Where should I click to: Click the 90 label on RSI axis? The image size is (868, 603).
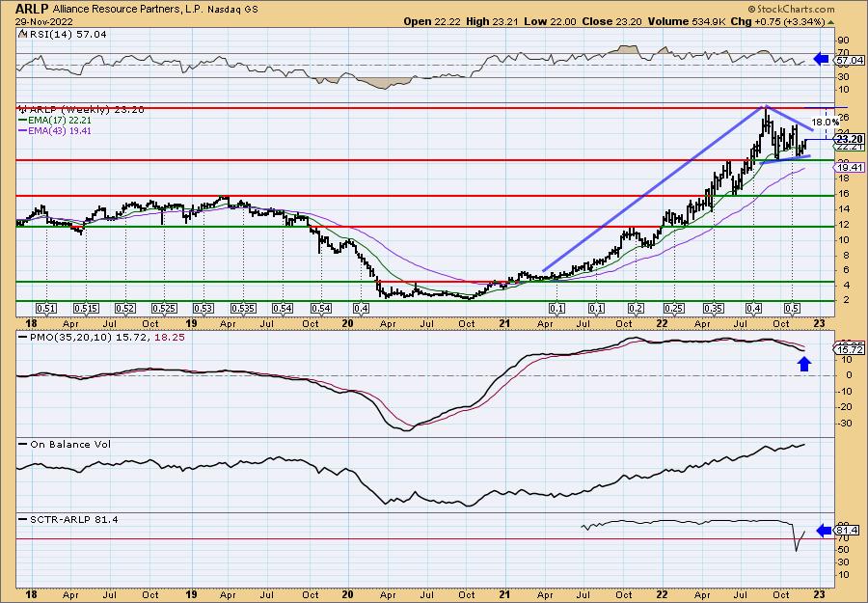pos(844,40)
